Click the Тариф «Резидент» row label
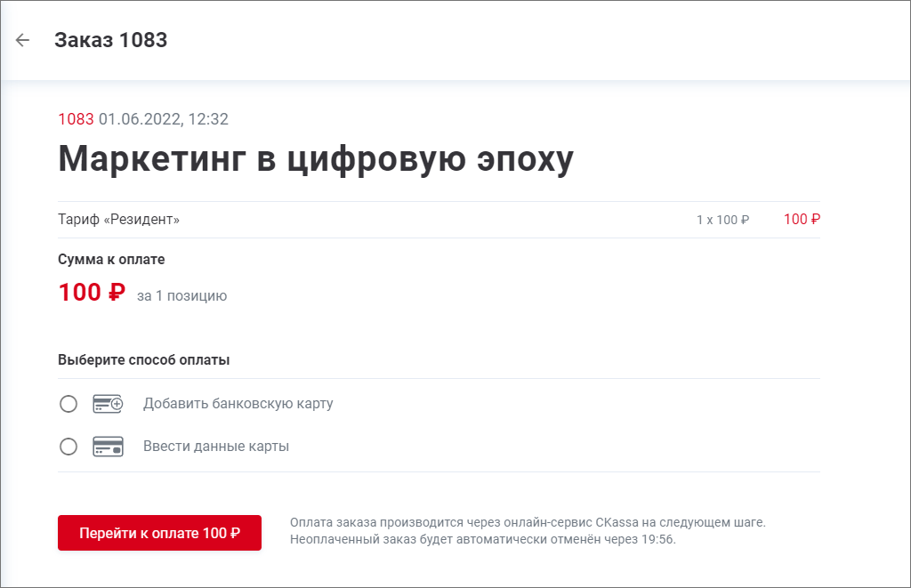 coord(118,220)
